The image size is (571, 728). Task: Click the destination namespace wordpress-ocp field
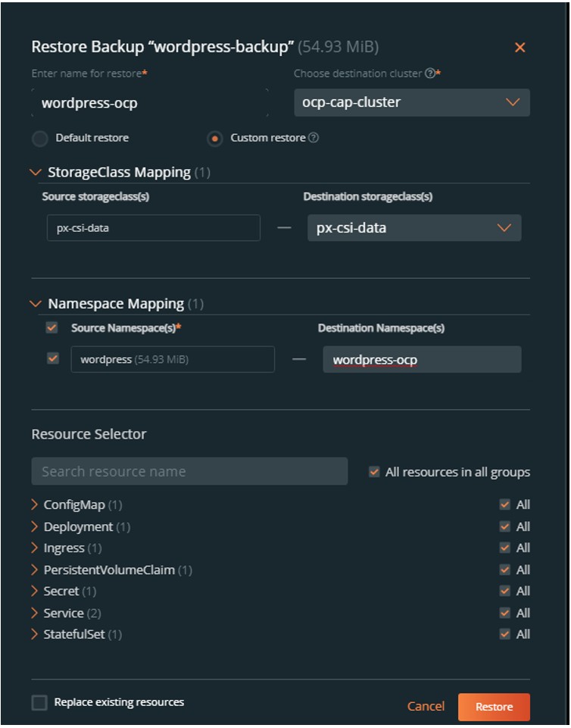[422, 359]
